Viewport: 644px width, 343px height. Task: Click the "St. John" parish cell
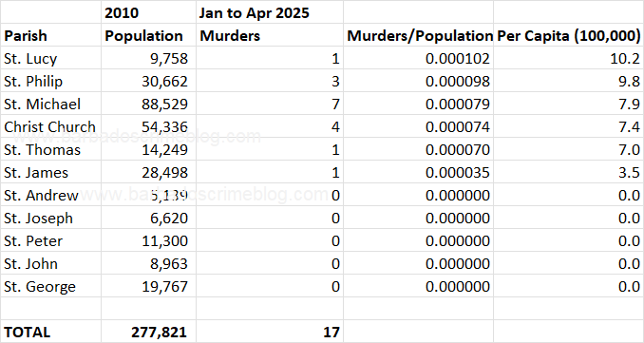[x=50, y=263]
